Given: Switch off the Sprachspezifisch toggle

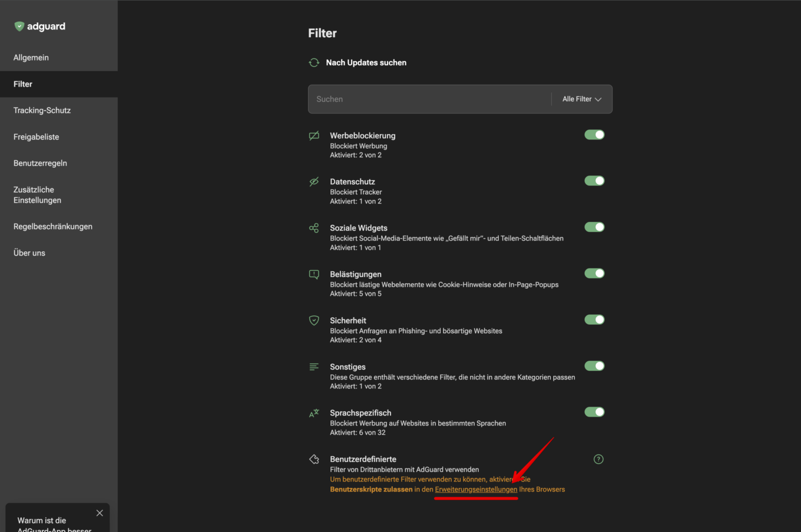Looking at the screenshot, I should click(x=594, y=412).
